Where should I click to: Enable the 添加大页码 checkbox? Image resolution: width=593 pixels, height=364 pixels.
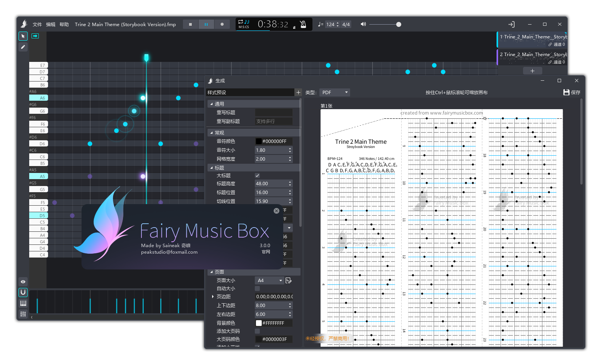tap(257, 331)
